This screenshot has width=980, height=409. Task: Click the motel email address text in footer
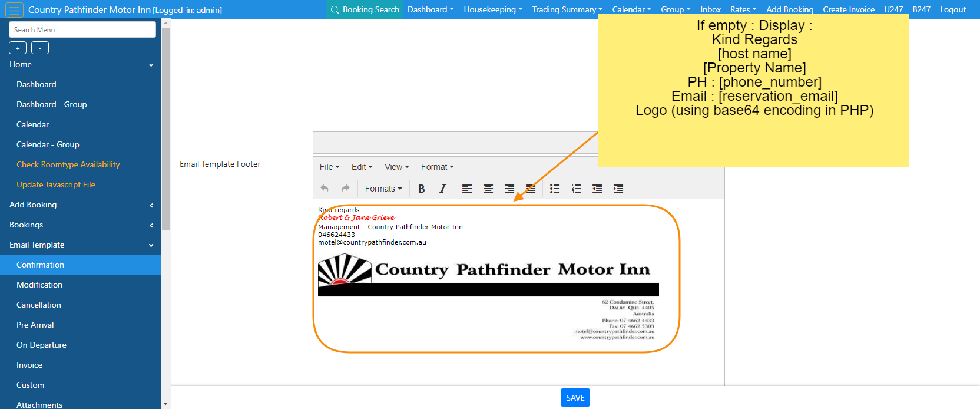click(372, 242)
